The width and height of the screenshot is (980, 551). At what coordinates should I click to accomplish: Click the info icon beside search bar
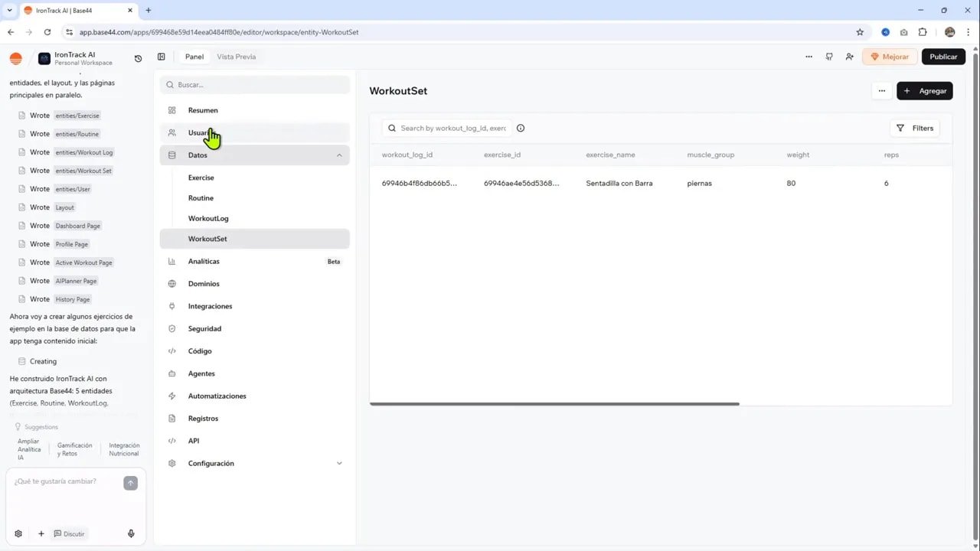click(x=521, y=128)
